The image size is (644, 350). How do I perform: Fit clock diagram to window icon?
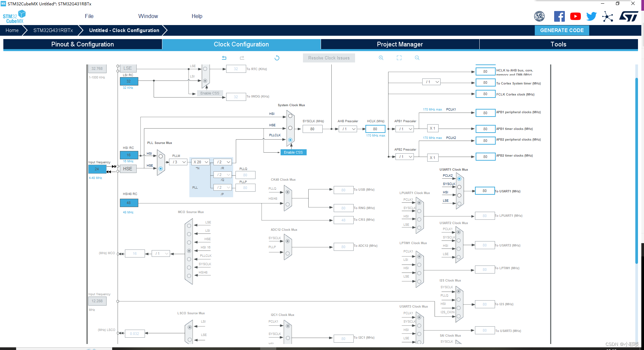click(x=399, y=58)
